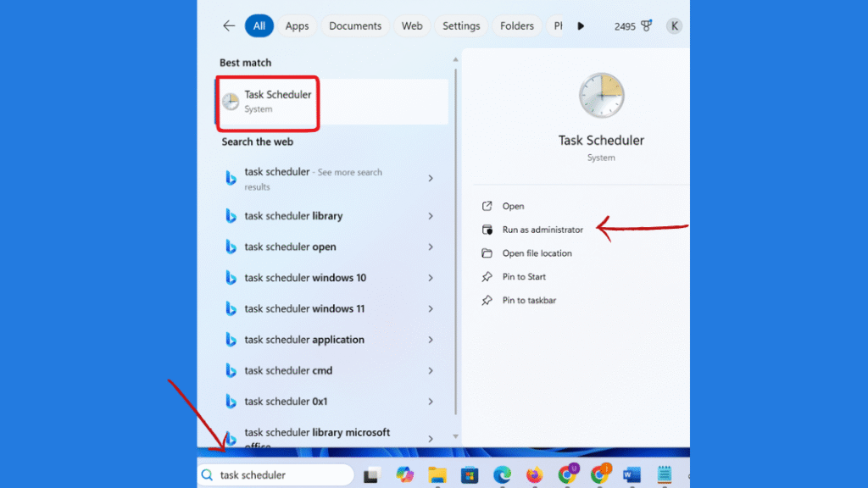Expand 'task scheduler library microsoft office' chevron
Viewport: 868px width, 488px height.
click(x=430, y=439)
